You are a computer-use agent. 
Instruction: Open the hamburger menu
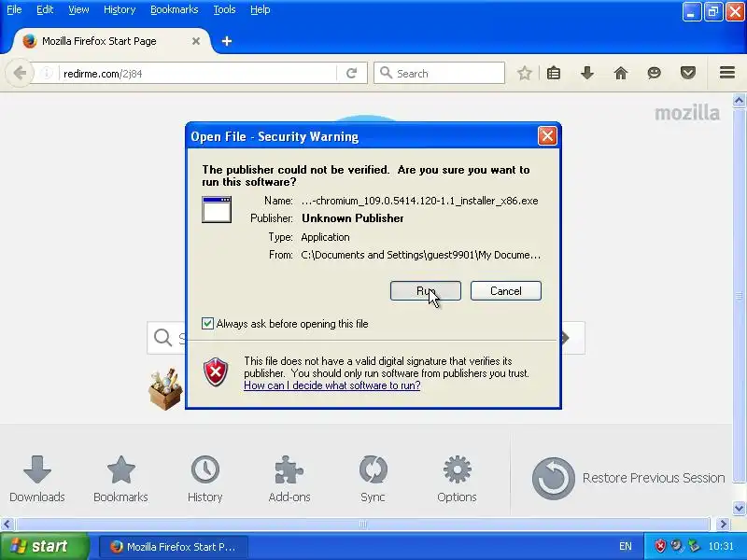(727, 73)
